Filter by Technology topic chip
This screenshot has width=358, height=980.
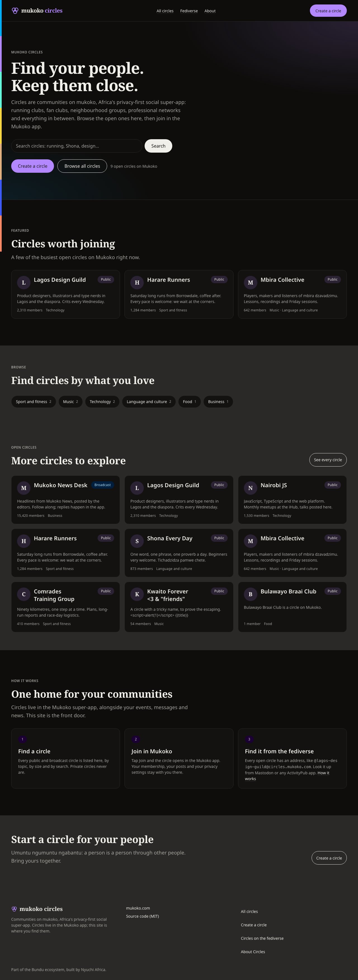pos(102,402)
